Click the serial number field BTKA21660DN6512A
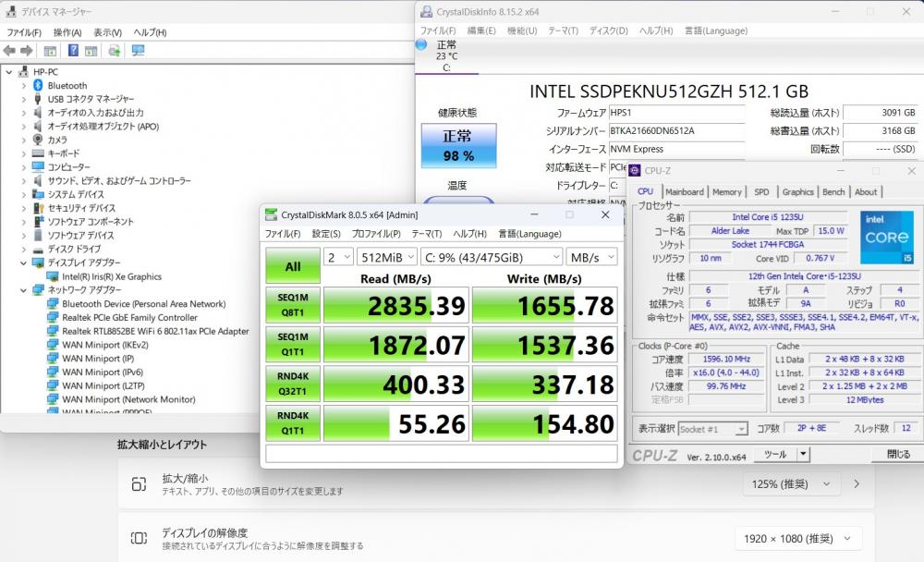The height and width of the screenshot is (562, 924). 676,131
